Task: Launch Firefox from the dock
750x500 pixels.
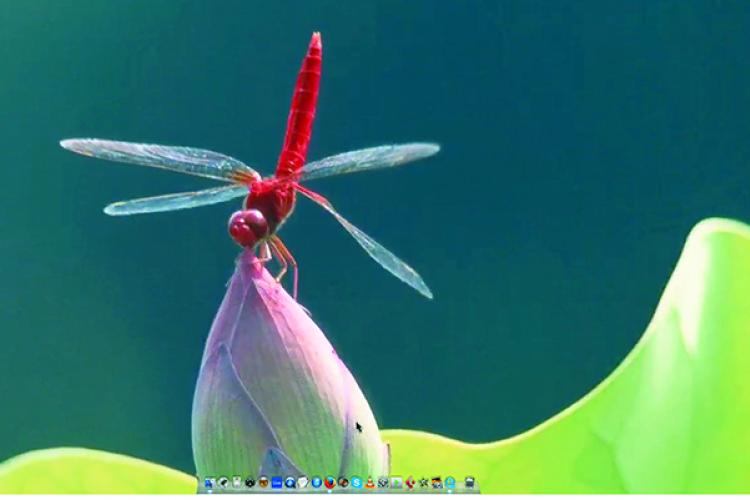Action: tap(330, 482)
